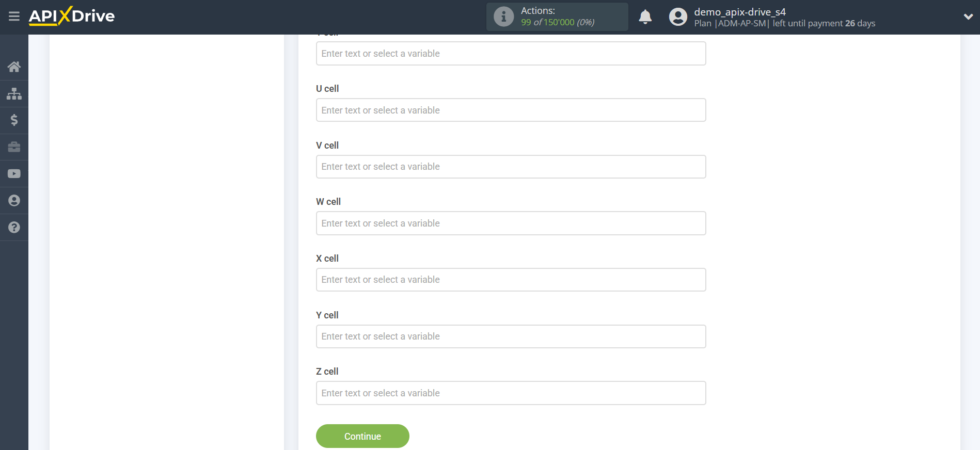Click the Y cell input box
This screenshot has width=980, height=450.
(511, 336)
